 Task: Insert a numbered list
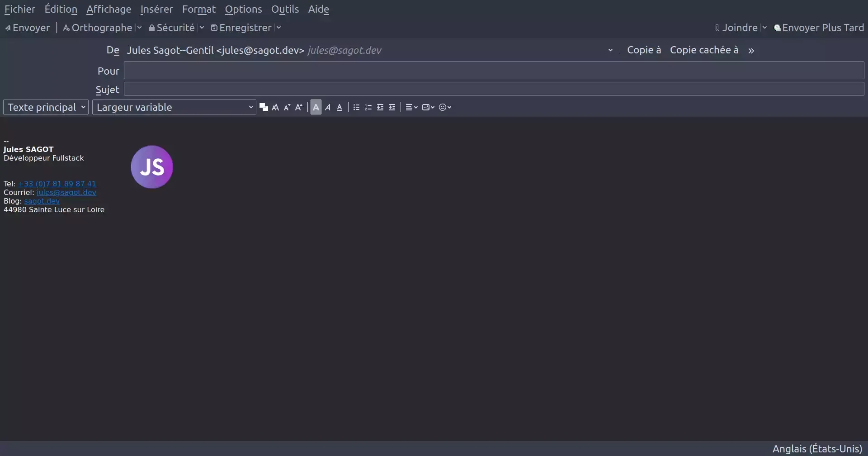tap(368, 108)
